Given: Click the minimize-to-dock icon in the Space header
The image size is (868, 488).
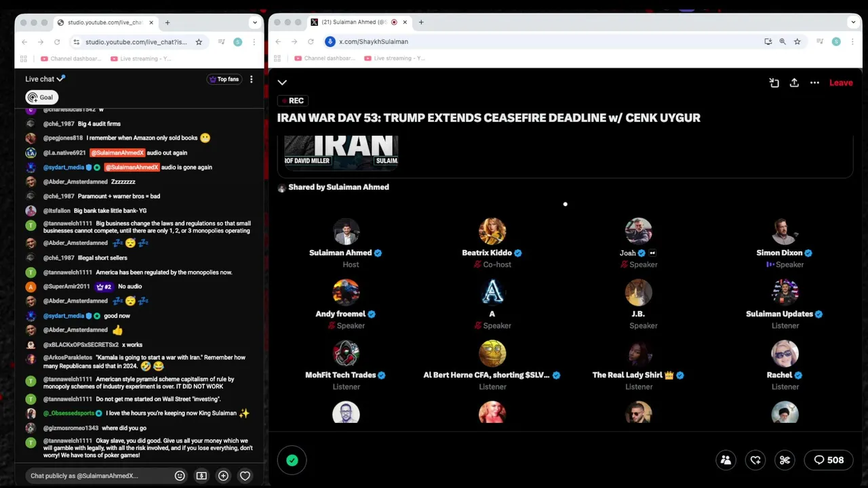Looking at the screenshot, I should pyautogui.click(x=774, y=83).
